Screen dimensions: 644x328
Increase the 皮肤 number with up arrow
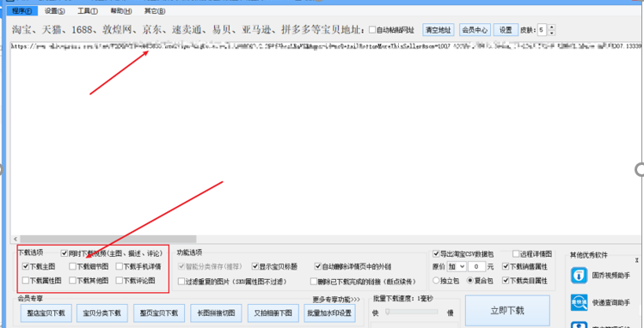point(551,27)
